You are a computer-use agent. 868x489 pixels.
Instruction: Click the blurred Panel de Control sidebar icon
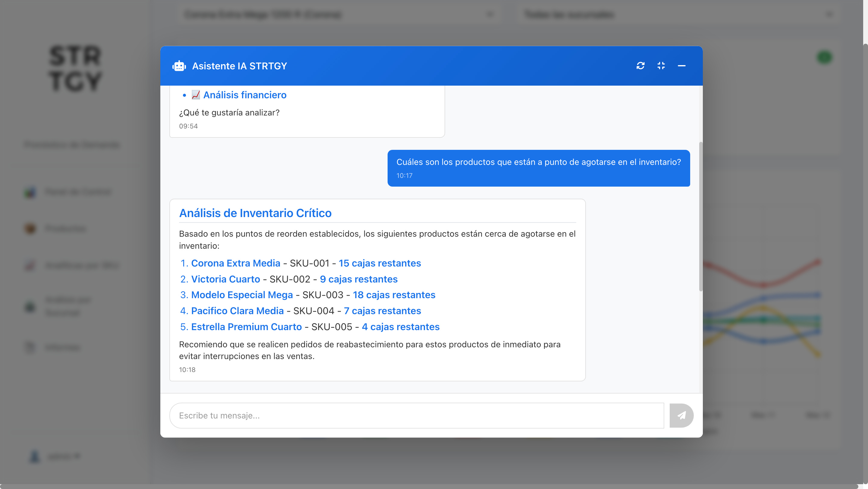(30, 192)
